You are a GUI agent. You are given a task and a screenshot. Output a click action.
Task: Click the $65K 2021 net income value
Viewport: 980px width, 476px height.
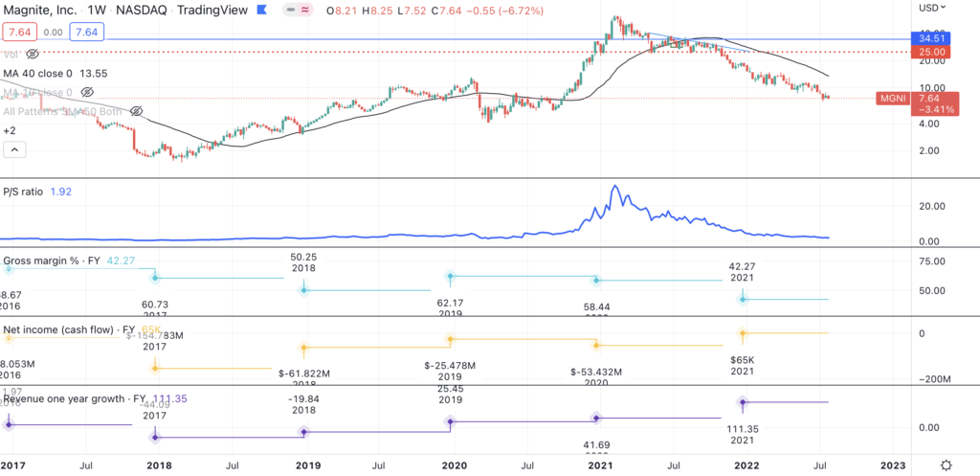click(742, 365)
